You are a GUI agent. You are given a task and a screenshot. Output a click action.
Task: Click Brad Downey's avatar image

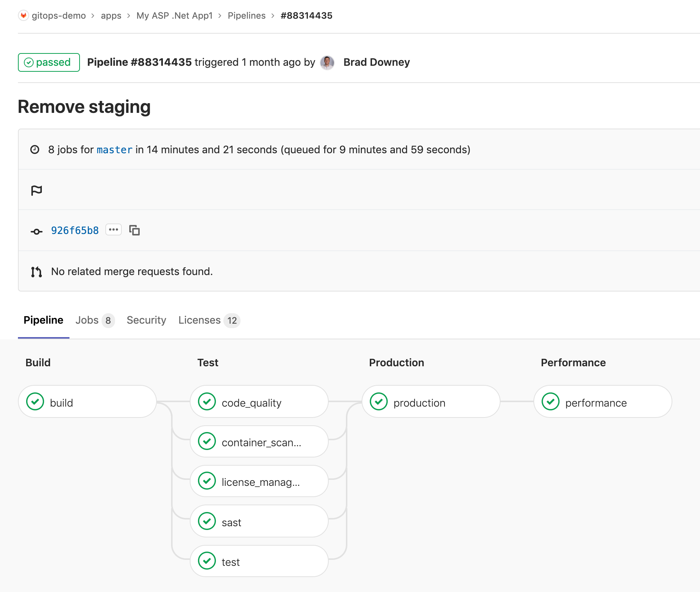tap(327, 62)
